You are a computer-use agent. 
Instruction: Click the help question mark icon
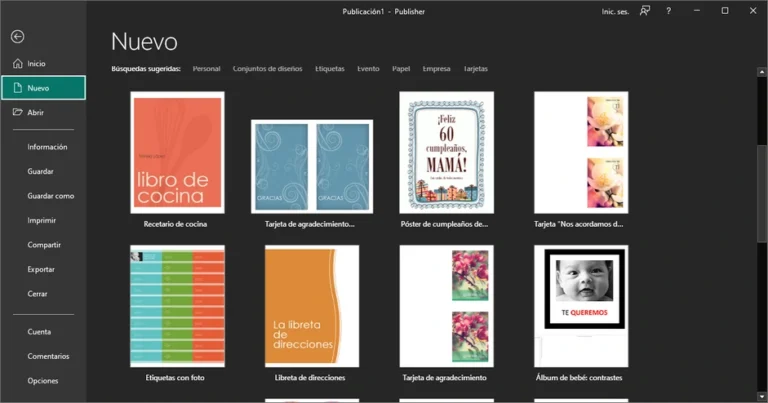[x=668, y=10]
